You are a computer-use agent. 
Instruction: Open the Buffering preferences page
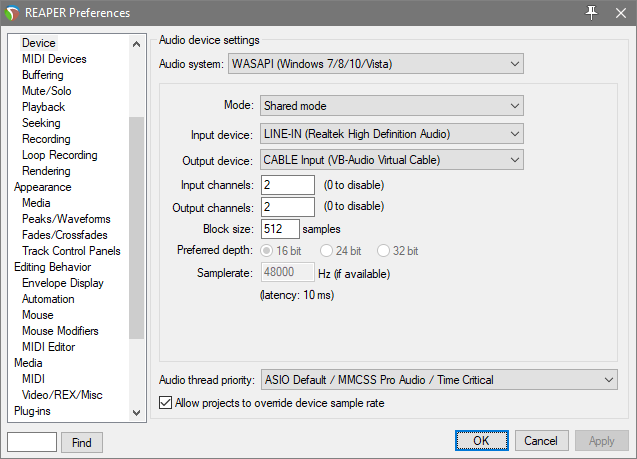pyautogui.click(x=43, y=75)
